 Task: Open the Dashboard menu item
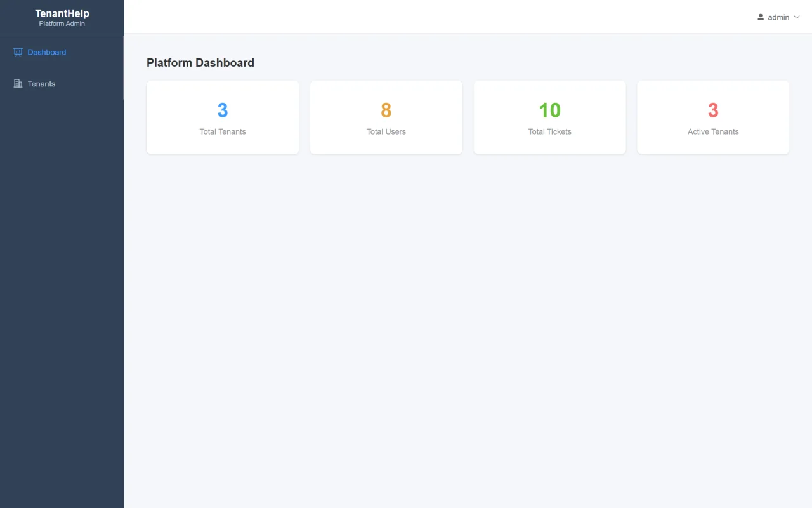(62, 52)
